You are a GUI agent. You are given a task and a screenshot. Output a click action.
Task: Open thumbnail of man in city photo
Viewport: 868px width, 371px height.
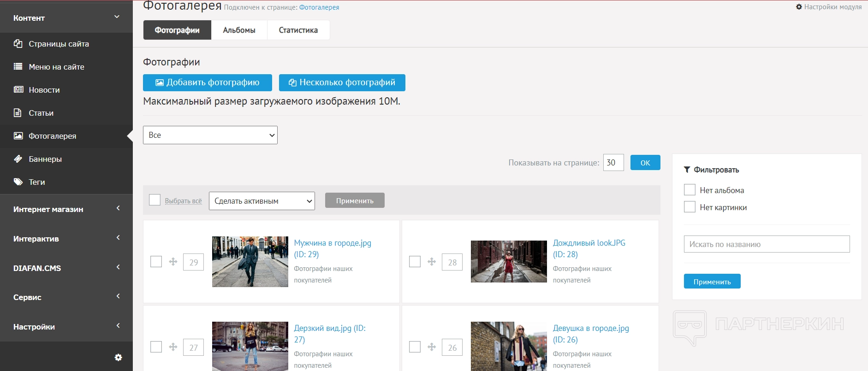(x=250, y=262)
